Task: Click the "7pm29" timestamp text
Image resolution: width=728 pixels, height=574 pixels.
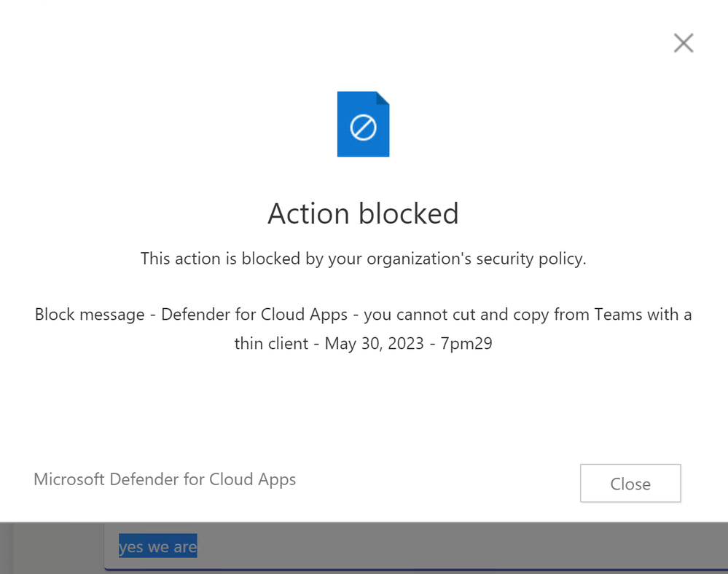Action: point(466,343)
